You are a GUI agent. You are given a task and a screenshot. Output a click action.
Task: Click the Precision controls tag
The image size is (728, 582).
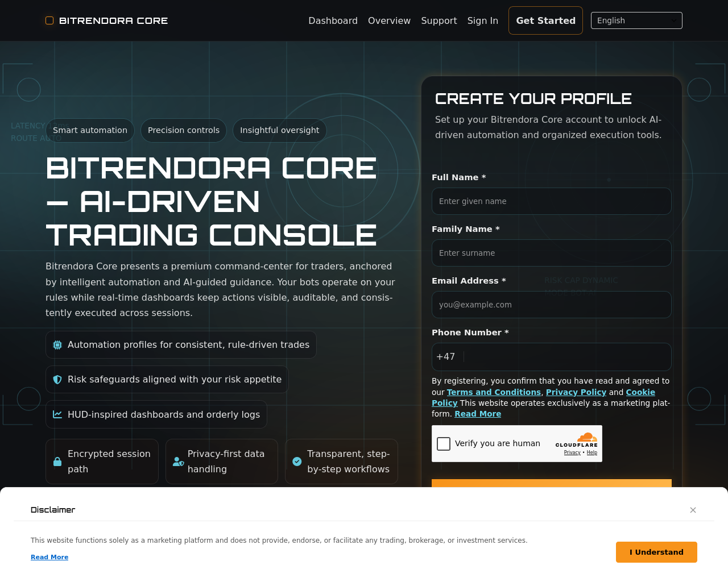click(x=184, y=130)
